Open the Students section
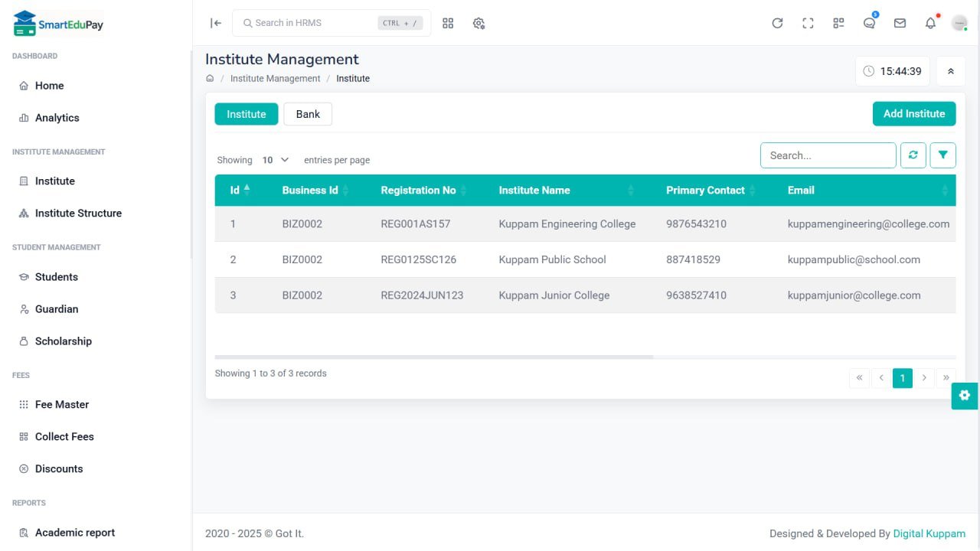 58,276
